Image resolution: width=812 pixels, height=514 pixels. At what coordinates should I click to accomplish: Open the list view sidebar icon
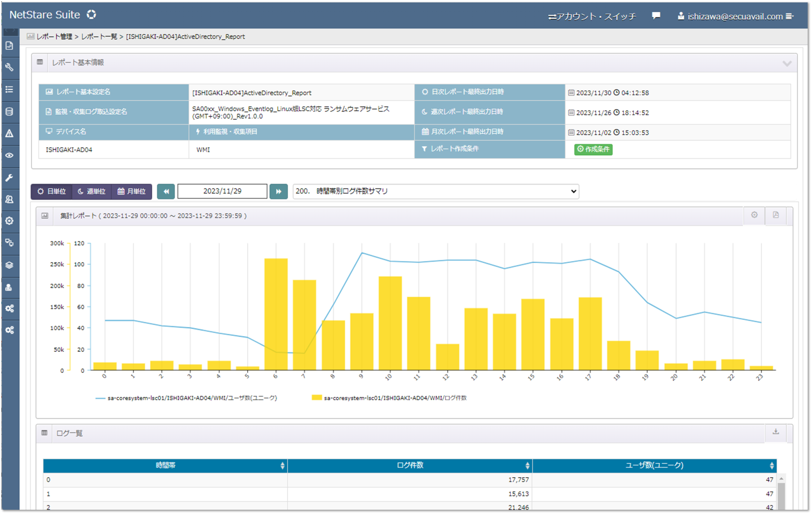tap(9, 89)
